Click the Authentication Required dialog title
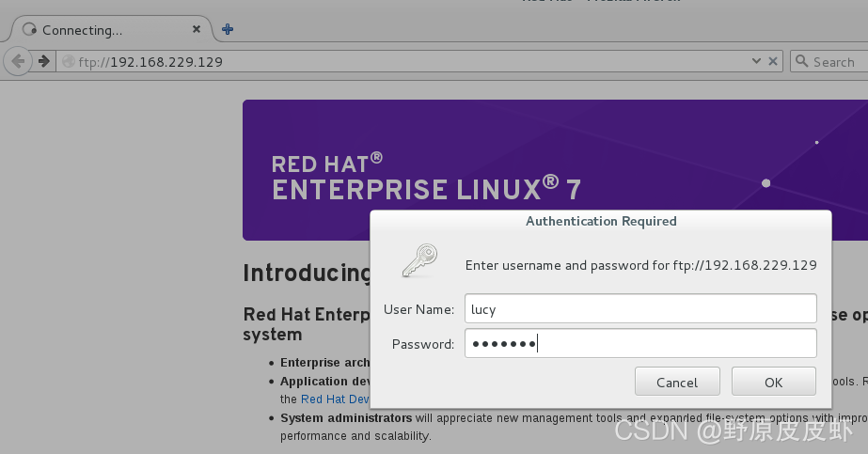Image resolution: width=868 pixels, height=454 pixels. coord(601,221)
